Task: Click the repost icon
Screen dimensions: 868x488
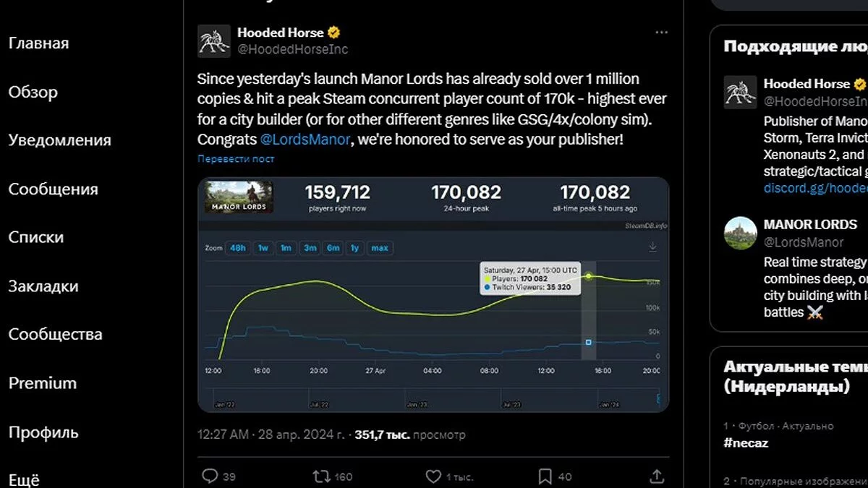Action: (x=321, y=476)
